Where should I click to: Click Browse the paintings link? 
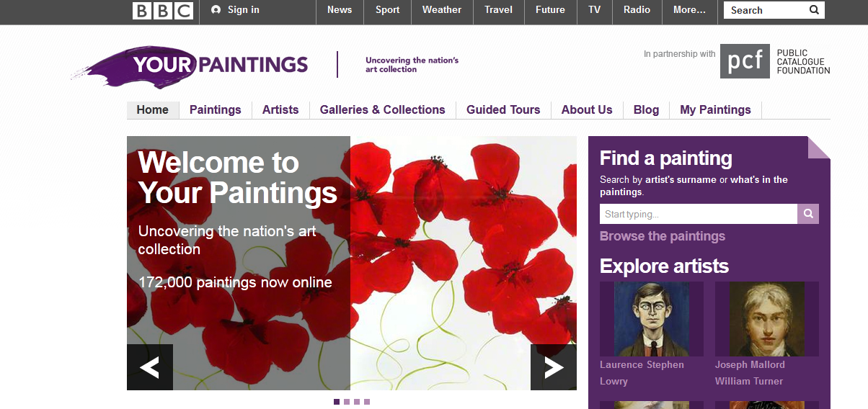click(x=663, y=236)
